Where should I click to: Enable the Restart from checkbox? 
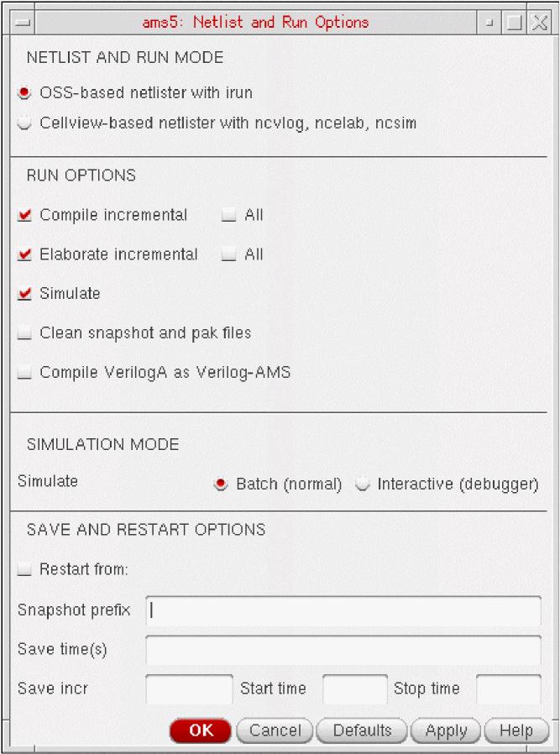25,570
